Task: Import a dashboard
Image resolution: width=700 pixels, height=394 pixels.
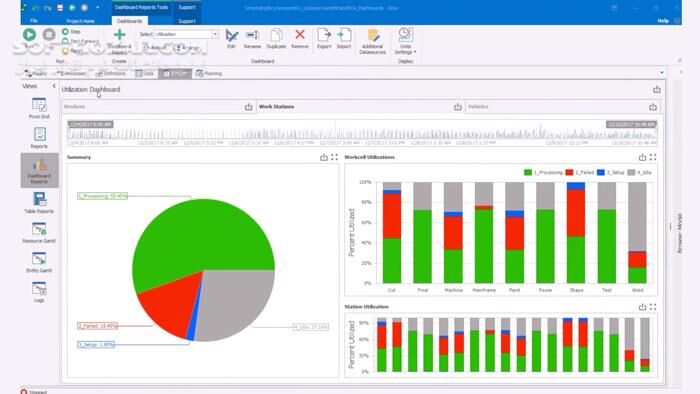Action: point(344,39)
